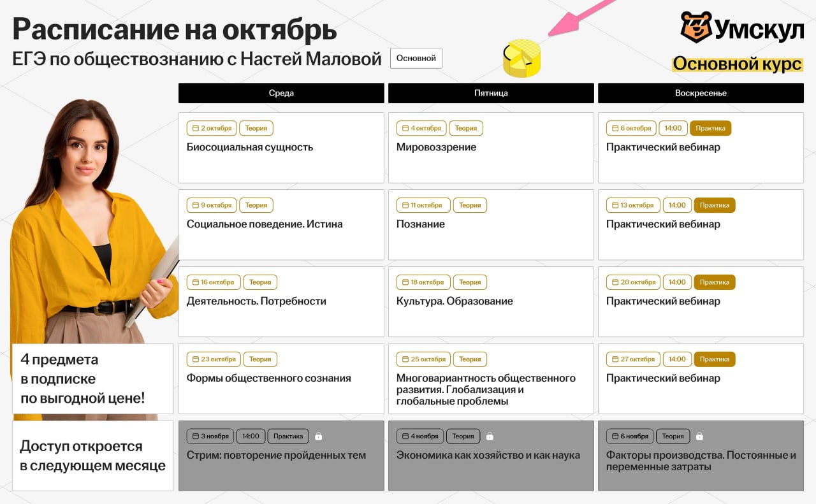Open the Культура. Образование lesson card
This screenshot has height=504, width=816.
(x=491, y=301)
